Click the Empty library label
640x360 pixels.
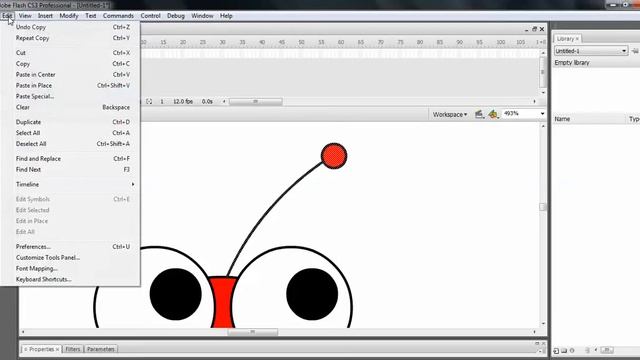click(x=572, y=63)
